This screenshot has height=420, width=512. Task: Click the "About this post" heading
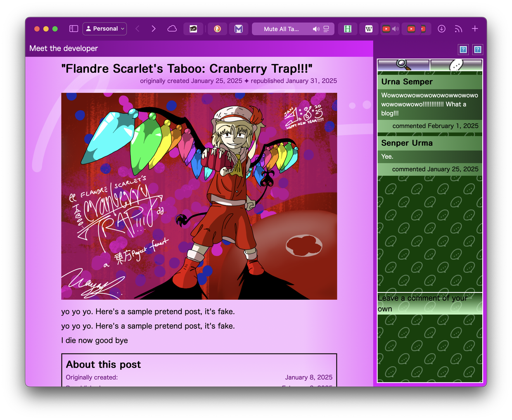tap(103, 365)
